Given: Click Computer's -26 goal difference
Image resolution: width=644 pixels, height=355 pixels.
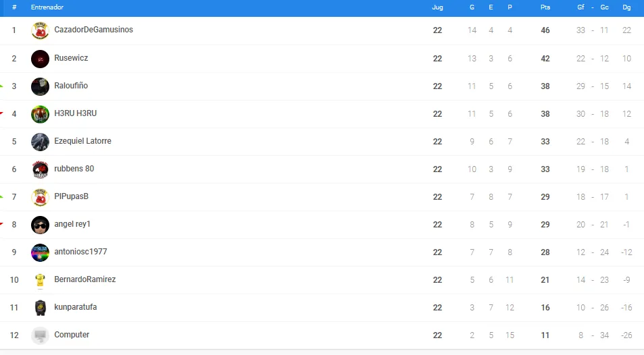Looking at the screenshot, I should [x=626, y=335].
